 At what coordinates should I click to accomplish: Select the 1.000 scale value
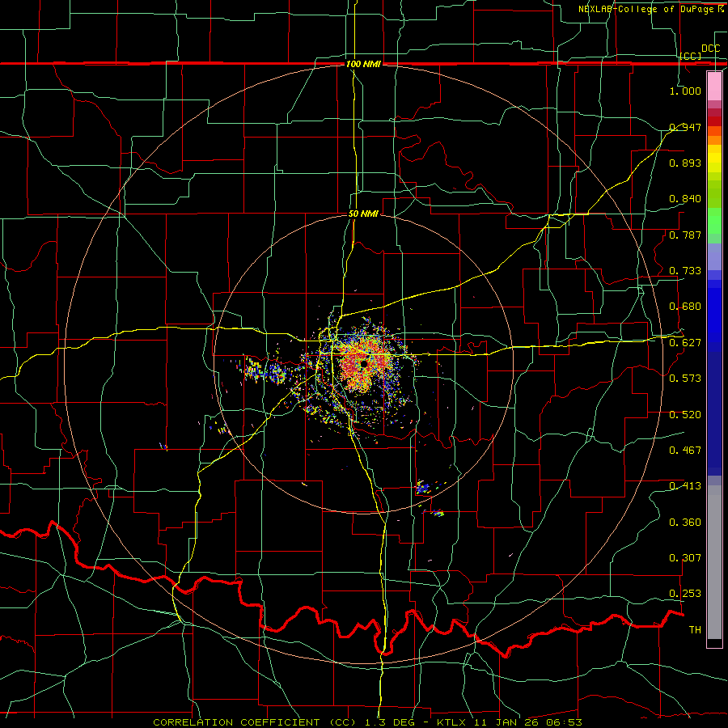(685, 91)
